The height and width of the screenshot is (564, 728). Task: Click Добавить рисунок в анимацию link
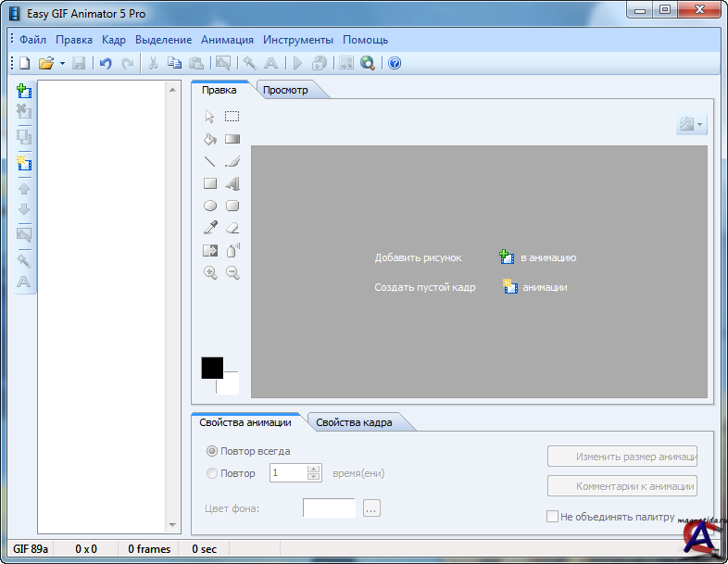pos(475,257)
